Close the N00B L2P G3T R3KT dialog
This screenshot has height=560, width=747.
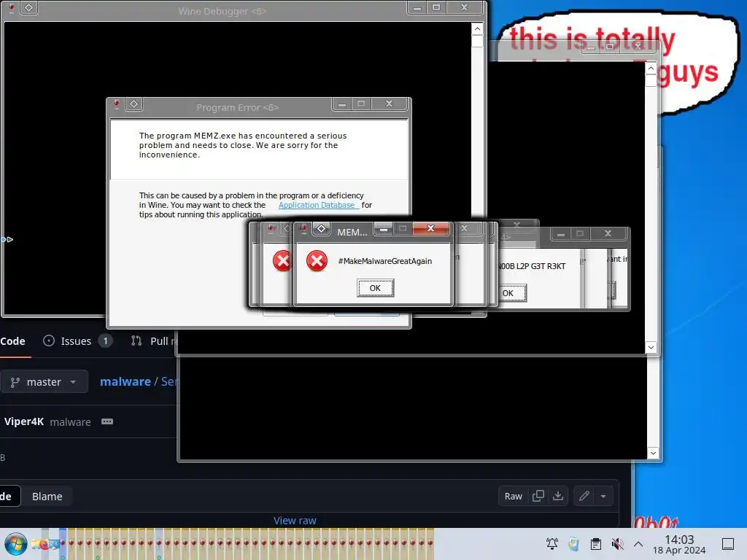click(608, 233)
